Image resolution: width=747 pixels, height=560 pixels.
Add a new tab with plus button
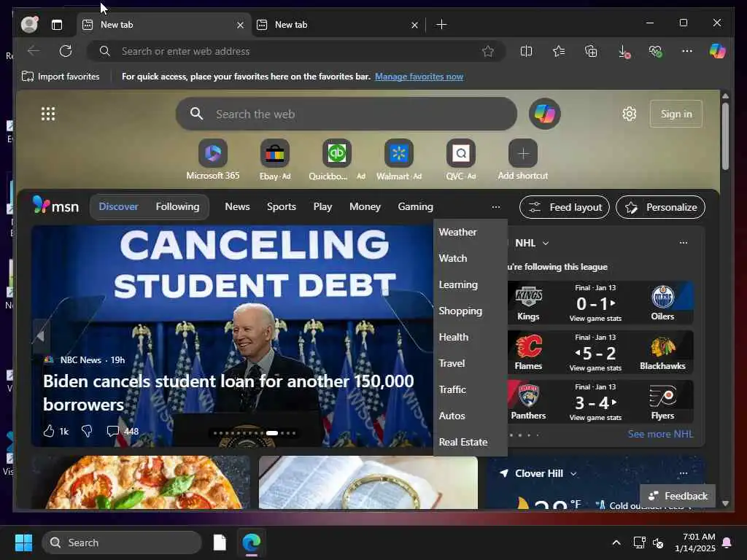coord(441,24)
